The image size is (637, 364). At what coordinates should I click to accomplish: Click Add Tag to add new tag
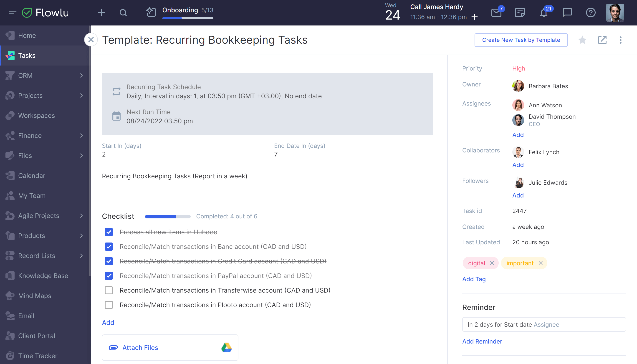click(x=474, y=279)
